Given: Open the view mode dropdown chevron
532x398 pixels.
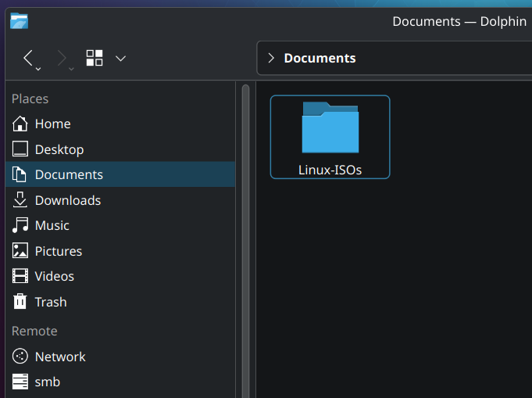Looking at the screenshot, I should pos(120,58).
